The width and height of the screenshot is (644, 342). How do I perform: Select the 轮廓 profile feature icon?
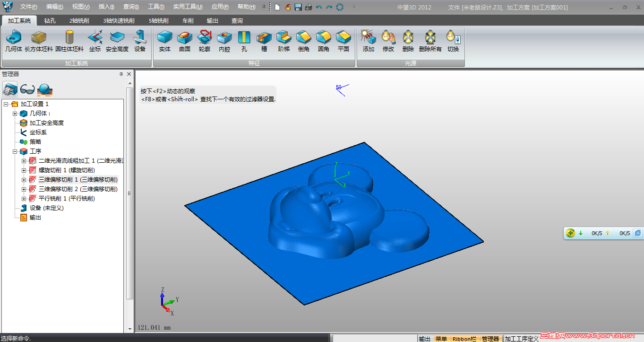click(205, 41)
